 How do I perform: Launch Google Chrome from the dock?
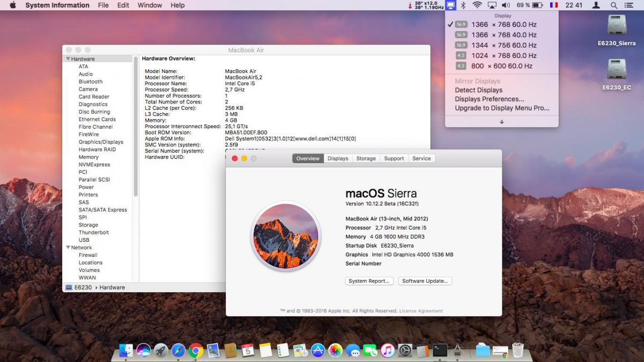195,351
